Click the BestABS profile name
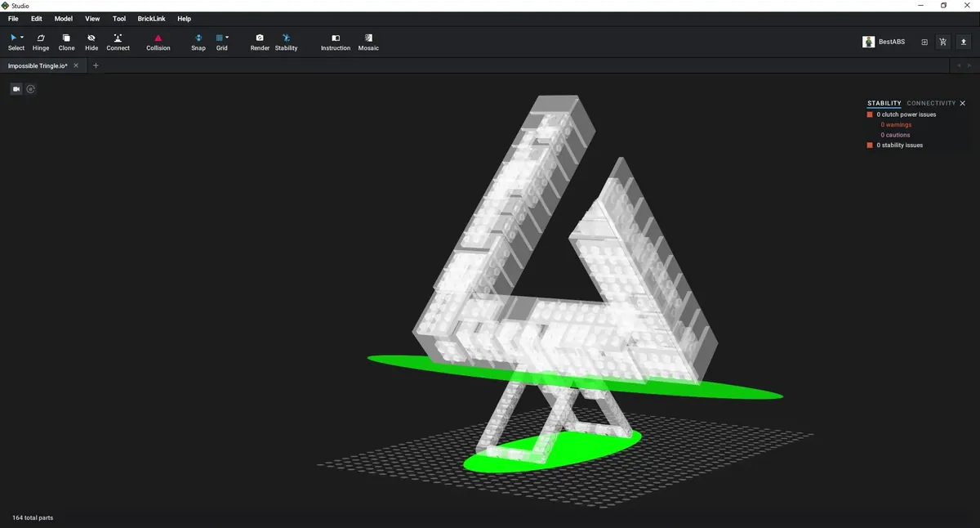 [892, 42]
